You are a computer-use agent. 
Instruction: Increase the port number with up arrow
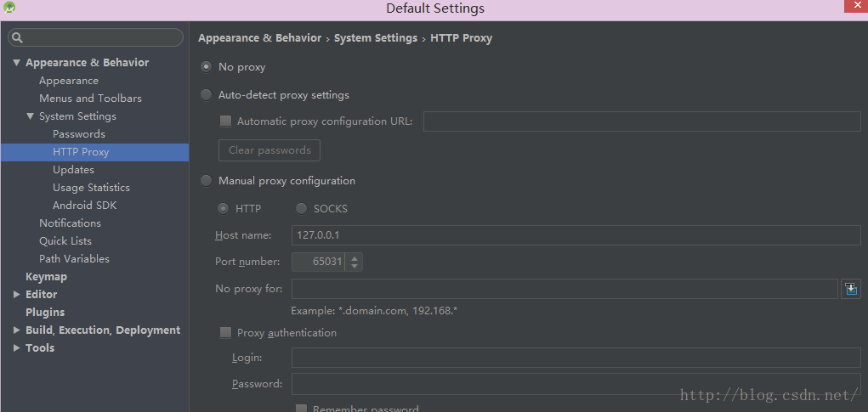tap(355, 257)
